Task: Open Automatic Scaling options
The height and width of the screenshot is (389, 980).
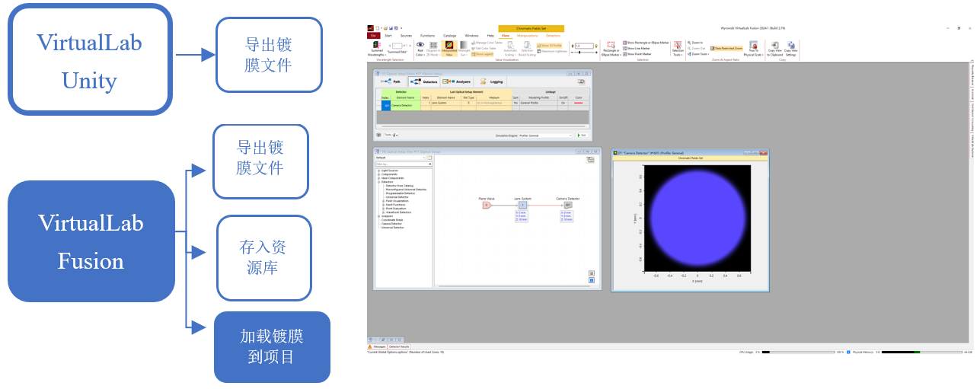Action: point(510,49)
